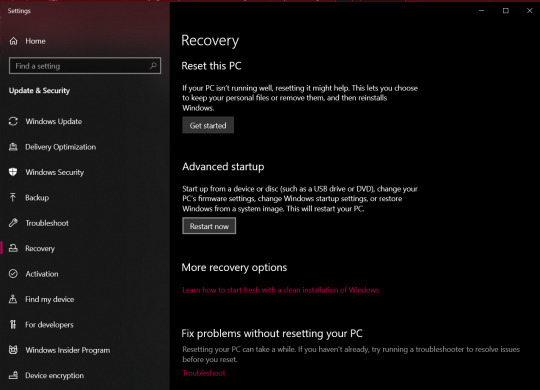Click the Settings window title text
540x390 pixels.
19,11
